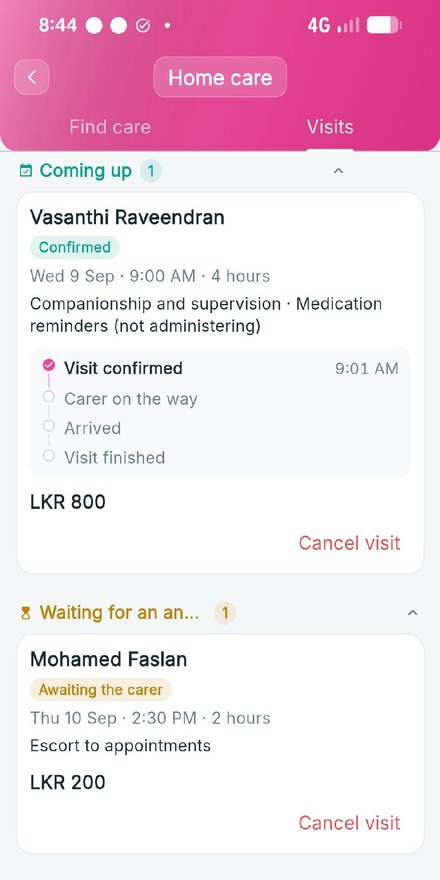Screen dimensions: 440x880
Task: Collapse the Waiting for an answer section
Action: tap(412, 613)
